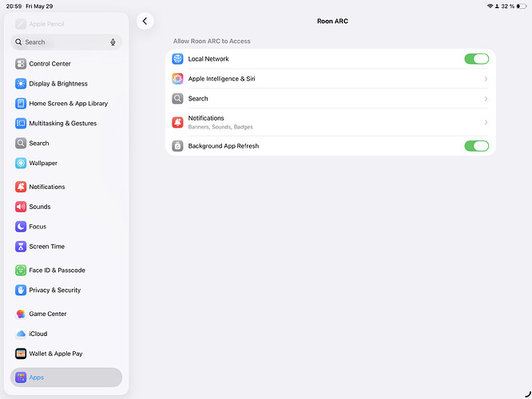The image size is (532, 399).
Task: Open Screen Time via its hourglass icon
Action: point(21,247)
